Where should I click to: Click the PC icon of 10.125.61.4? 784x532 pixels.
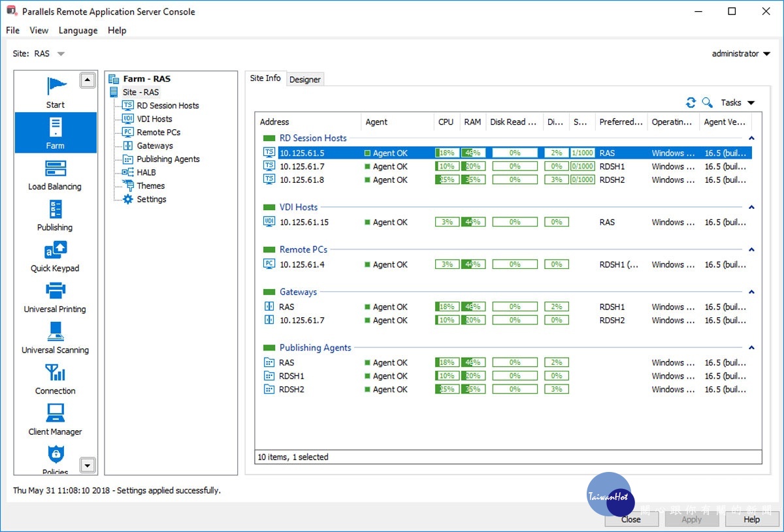point(269,264)
